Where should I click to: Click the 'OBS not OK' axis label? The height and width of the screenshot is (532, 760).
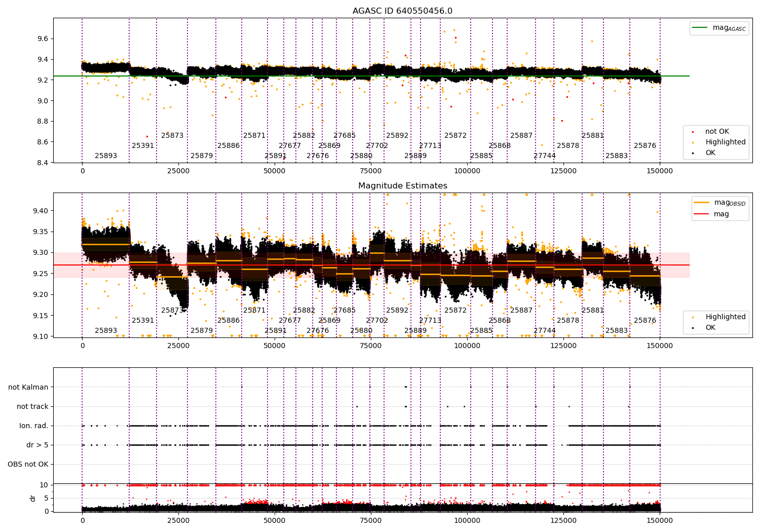pyautogui.click(x=28, y=464)
